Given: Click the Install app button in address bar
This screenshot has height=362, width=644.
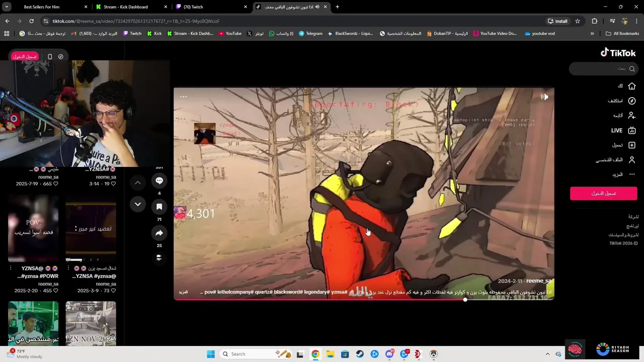Looking at the screenshot, I should click(x=558, y=21).
